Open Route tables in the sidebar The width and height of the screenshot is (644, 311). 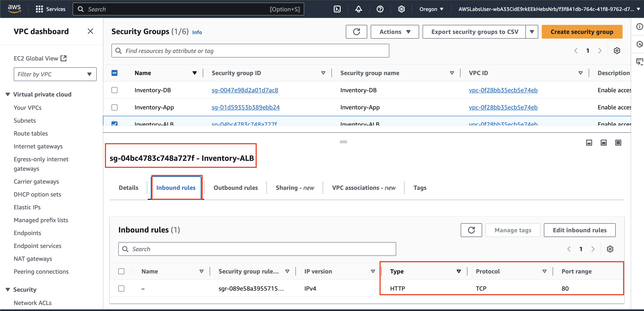[x=30, y=133]
